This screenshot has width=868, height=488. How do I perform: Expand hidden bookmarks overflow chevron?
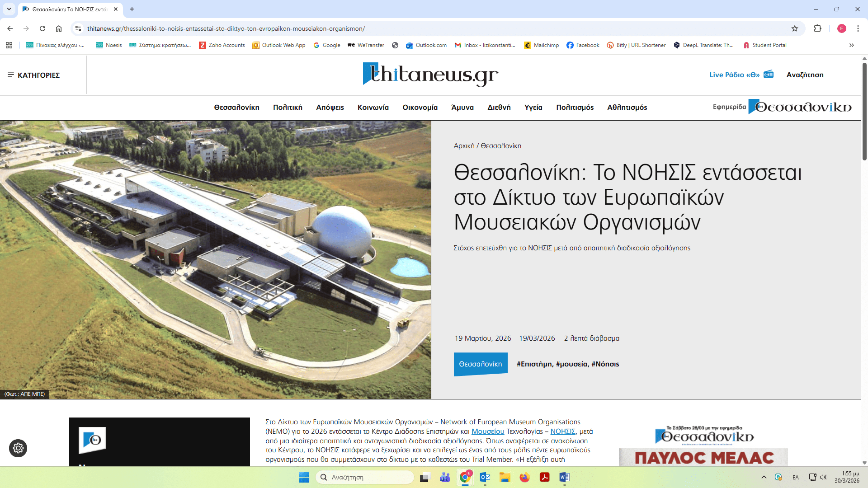click(851, 45)
